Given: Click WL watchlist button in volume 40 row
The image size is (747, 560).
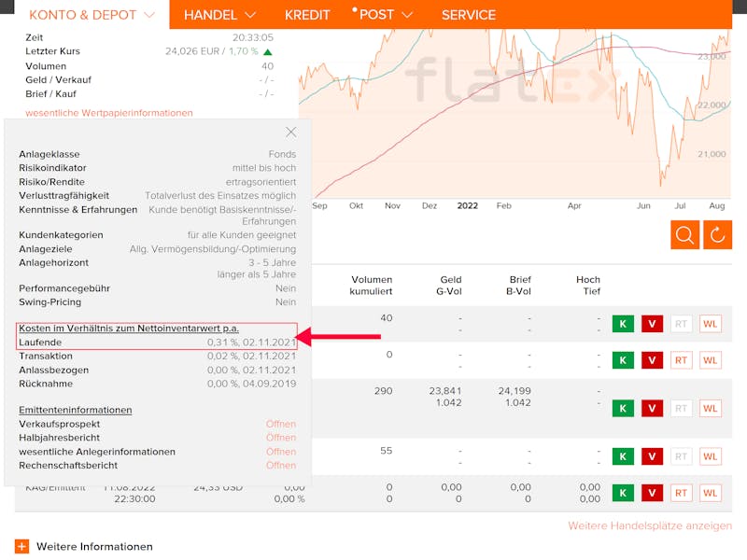Looking at the screenshot, I should (710, 324).
